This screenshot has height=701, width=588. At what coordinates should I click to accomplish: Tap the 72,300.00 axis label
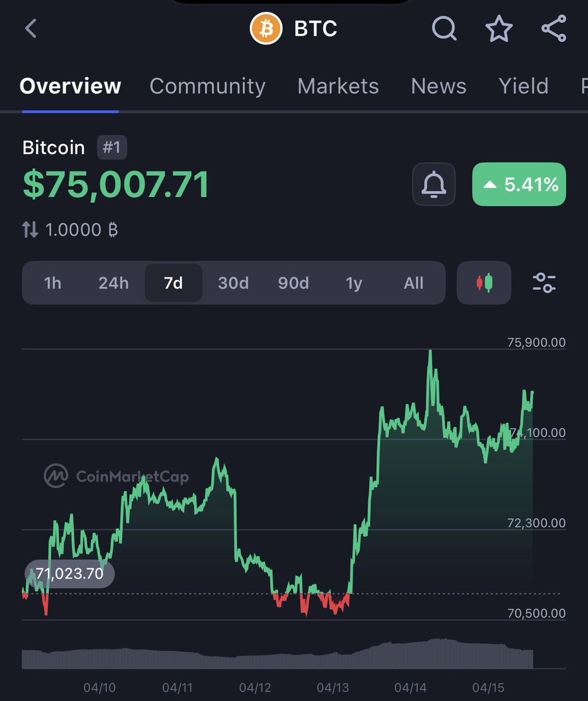(x=537, y=523)
